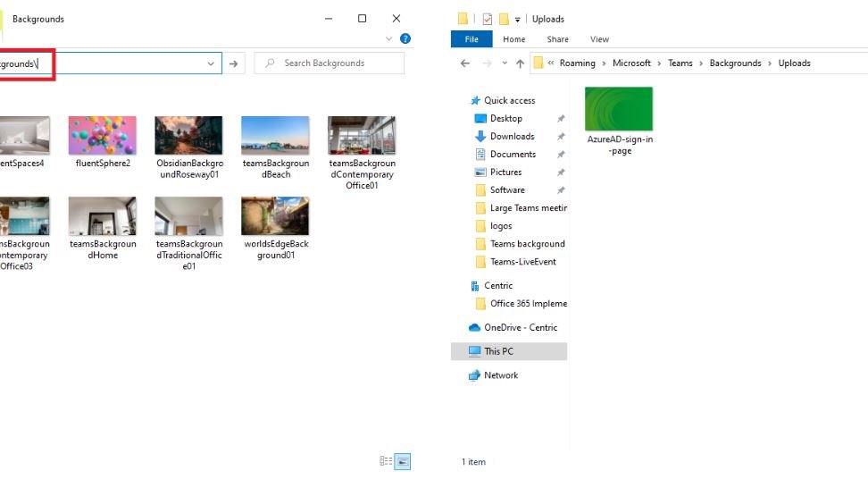
Task: Open the logos folder in Quick access
Action: tap(500, 226)
